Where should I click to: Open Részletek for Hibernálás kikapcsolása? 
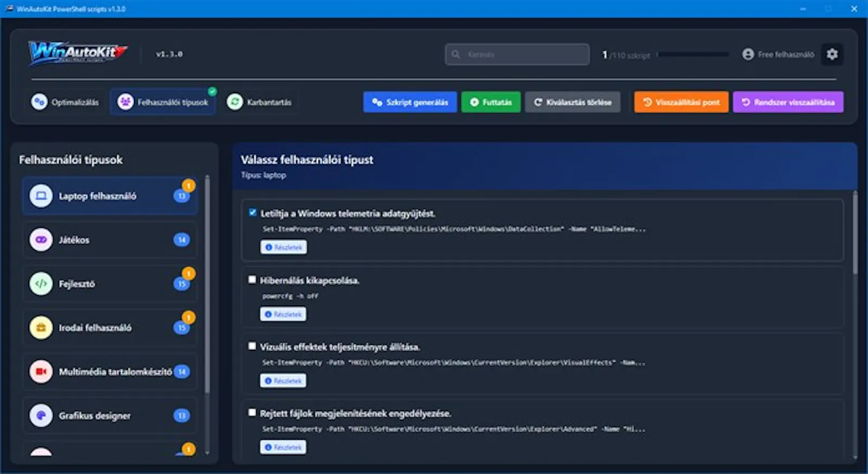pyautogui.click(x=283, y=314)
